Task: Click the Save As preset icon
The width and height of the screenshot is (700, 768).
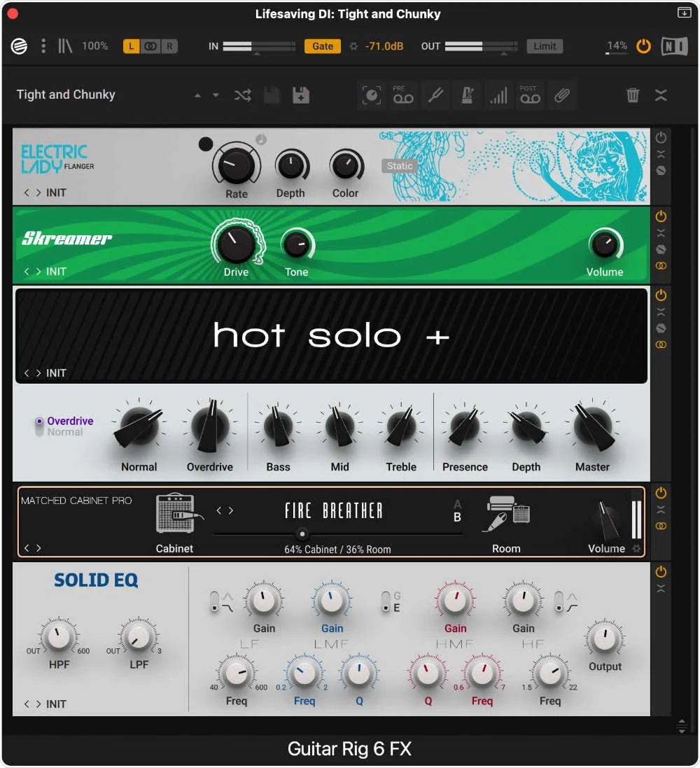Action: pos(301,95)
